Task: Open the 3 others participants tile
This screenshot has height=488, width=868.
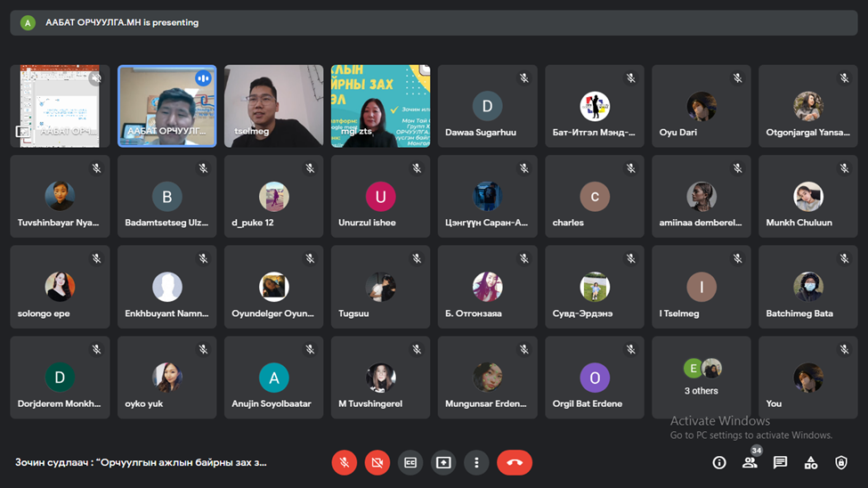Action: click(x=702, y=378)
